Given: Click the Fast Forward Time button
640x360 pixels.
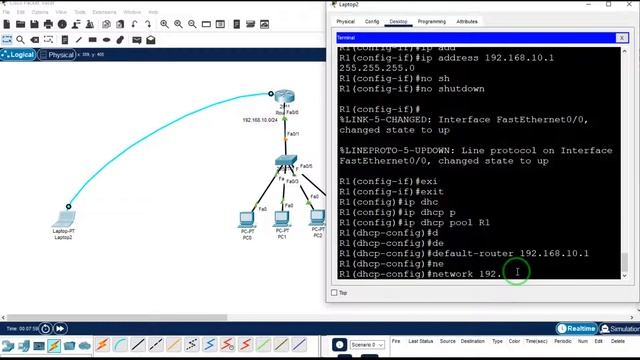Looking at the screenshot, I should coord(60,329).
